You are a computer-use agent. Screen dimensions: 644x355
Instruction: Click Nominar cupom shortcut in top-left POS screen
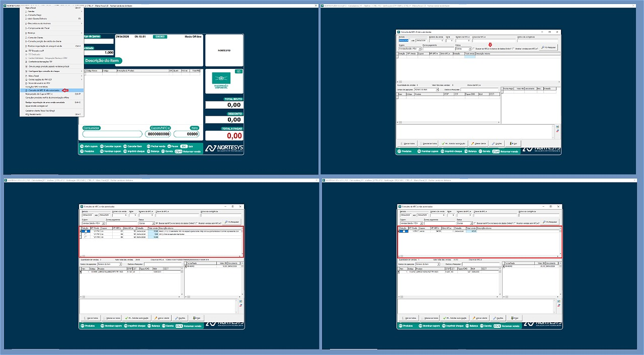coord(111,151)
